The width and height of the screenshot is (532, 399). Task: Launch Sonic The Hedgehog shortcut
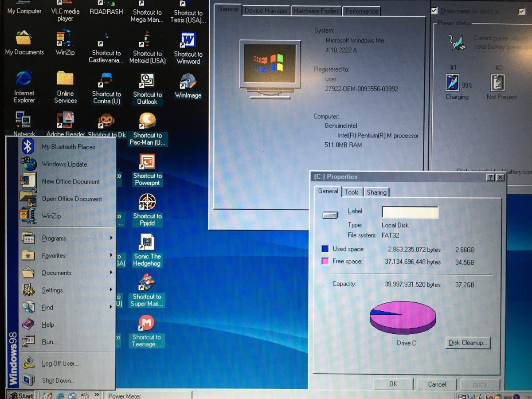tap(147, 250)
